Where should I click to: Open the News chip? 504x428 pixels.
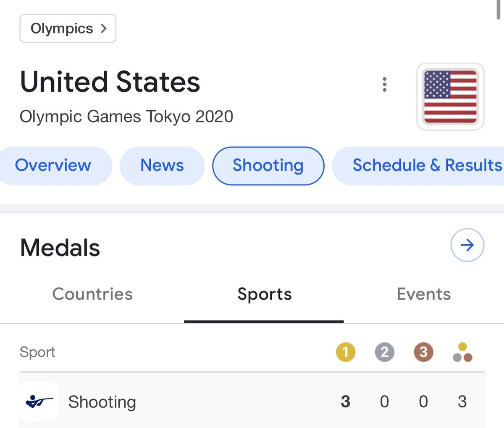(162, 165)
